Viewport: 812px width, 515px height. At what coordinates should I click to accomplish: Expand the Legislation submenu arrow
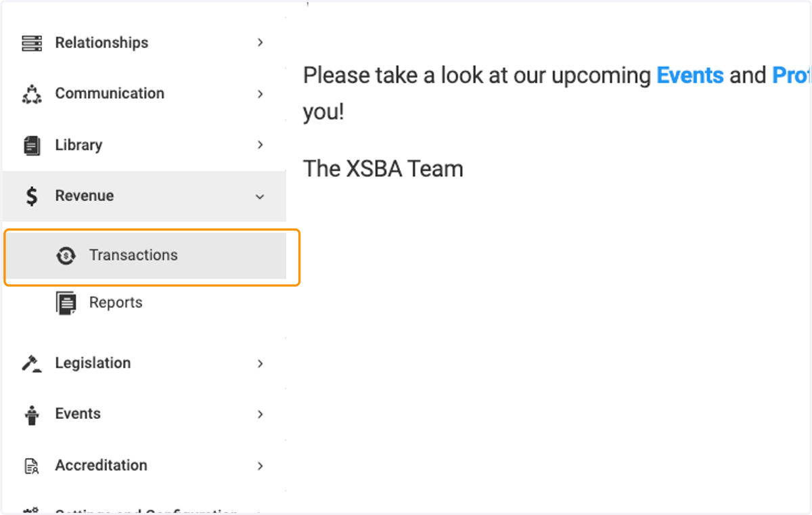[260, 363]
